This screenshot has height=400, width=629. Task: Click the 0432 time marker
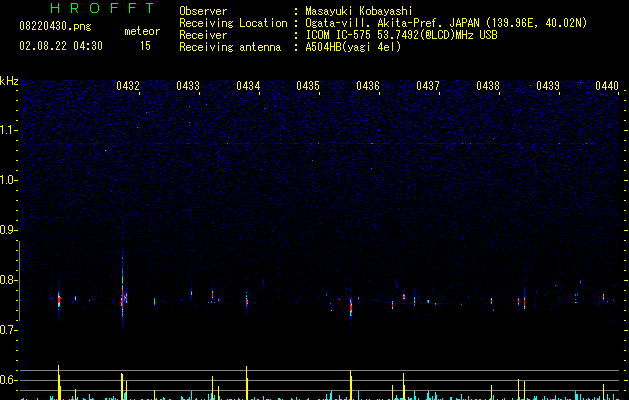[128, 86]
